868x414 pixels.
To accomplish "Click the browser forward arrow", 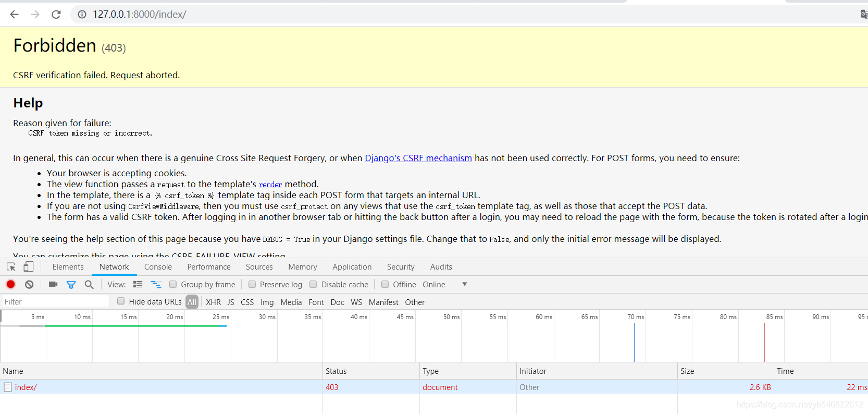I will click(x=35, y=15).
